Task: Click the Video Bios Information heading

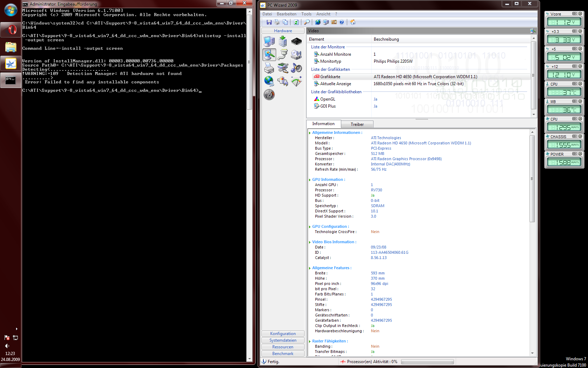Action: click(334, 242)
